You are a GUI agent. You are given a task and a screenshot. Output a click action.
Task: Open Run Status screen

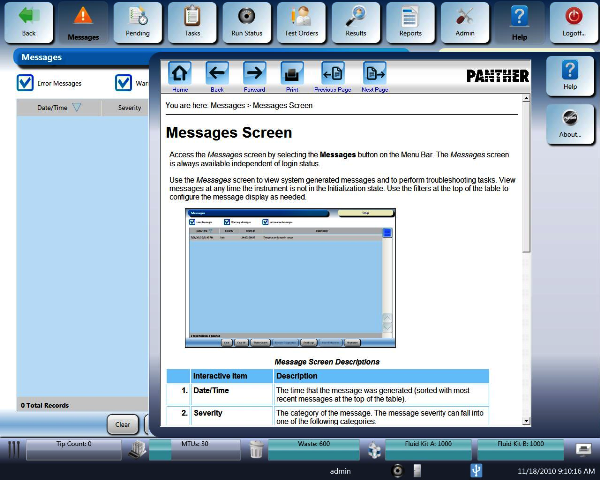(246, 22)
